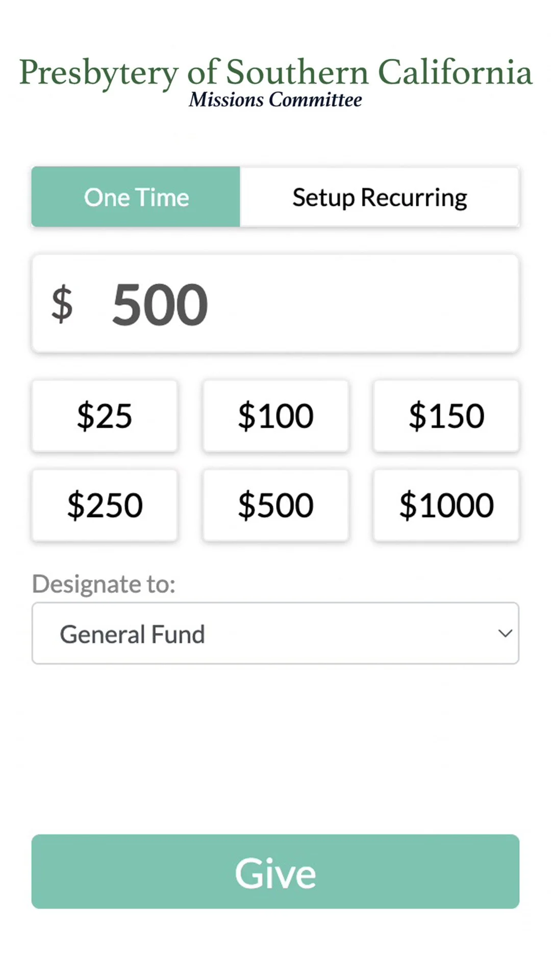Click the General Fund selection text

pyautogui.click(x=132, y=634)
